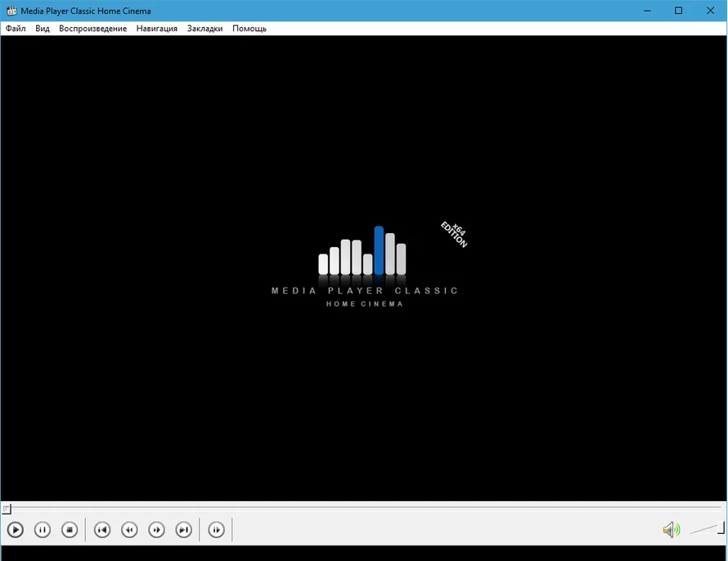Open the Закладки menu

tap(204, 29)
